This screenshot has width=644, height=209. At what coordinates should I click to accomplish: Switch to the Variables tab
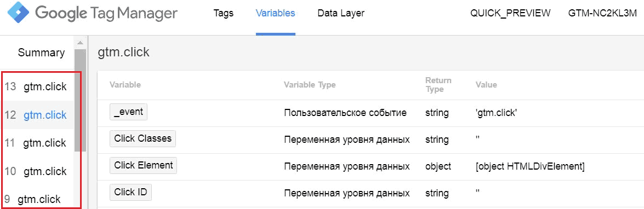[x=275, y=13]
